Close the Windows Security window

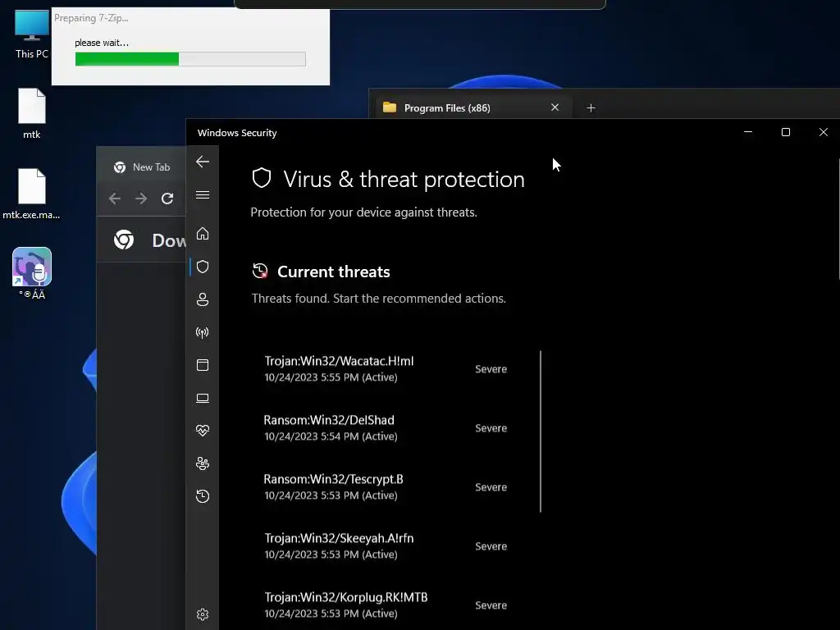pos(824,132)
